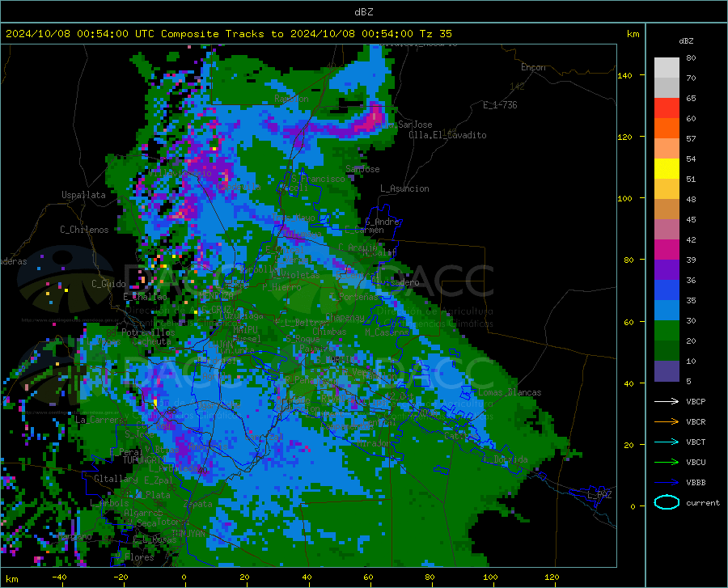
Task: Click the light blue 35 dBZ swatch
Action: (667, 311)
